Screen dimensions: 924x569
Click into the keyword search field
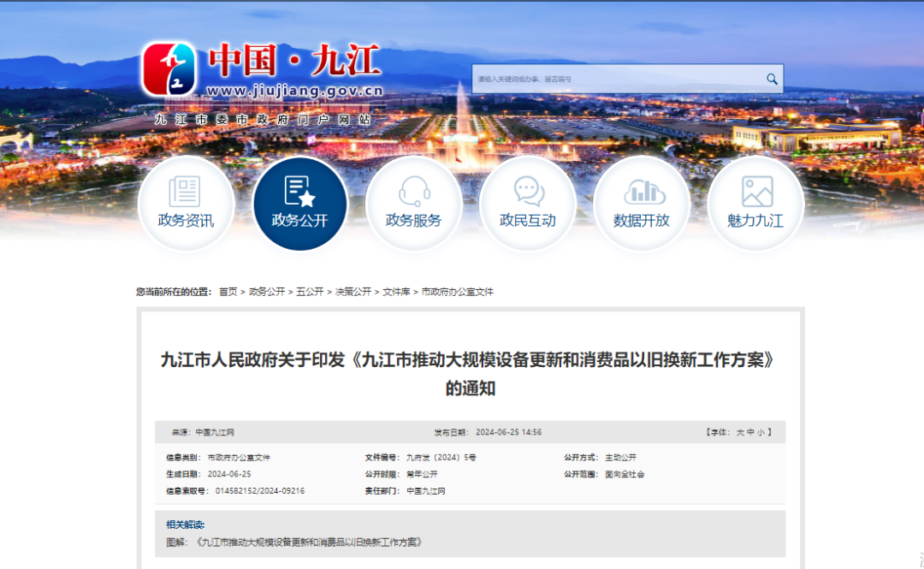point(616,79)
